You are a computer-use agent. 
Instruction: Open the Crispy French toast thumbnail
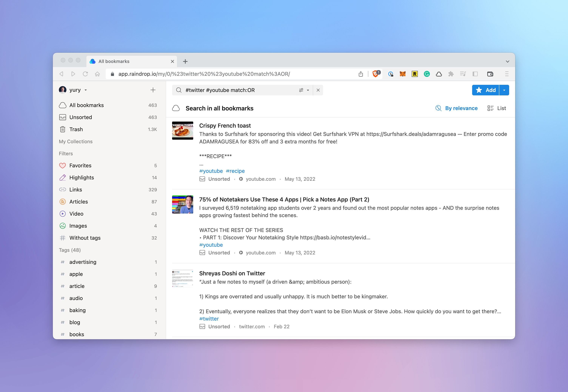pos(182,131)
